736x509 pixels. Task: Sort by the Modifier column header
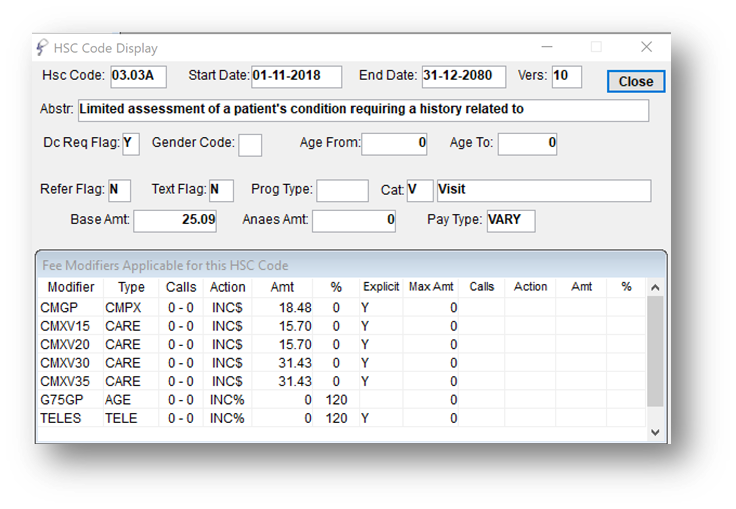tap(71, 287)
